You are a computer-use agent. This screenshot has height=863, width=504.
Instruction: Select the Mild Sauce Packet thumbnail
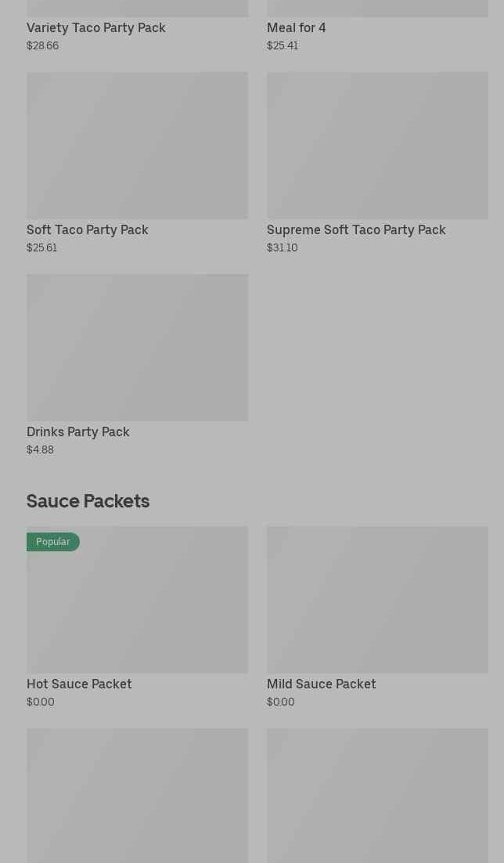pos(377,600)
